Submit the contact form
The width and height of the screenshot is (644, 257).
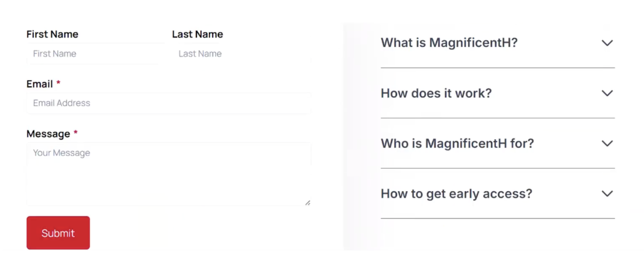tap(58, 233)
